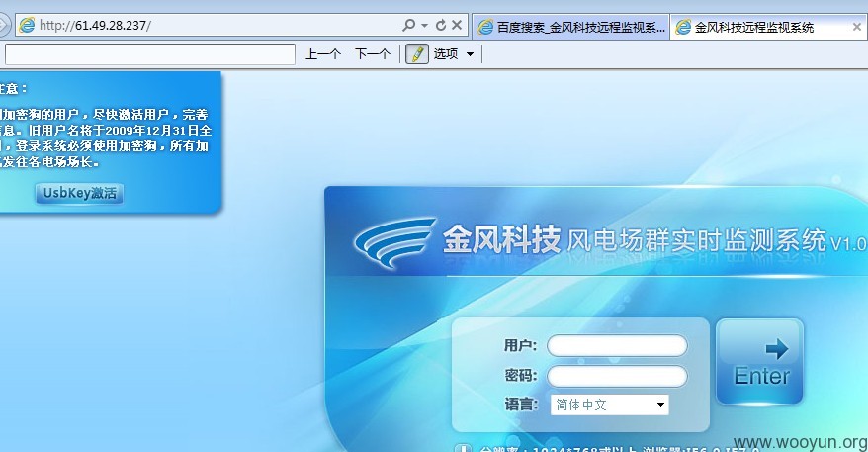
Task: Toggle the highlight pencil icon in find bar
Action: click(x=417, y=54)
